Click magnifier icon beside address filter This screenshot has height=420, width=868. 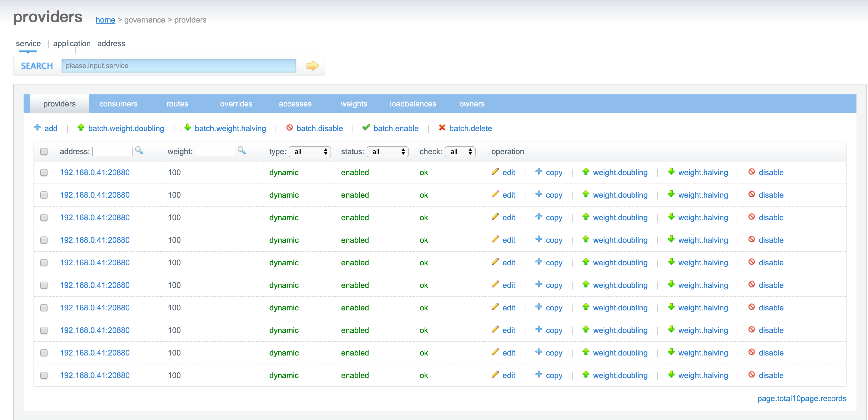(139, 150)
